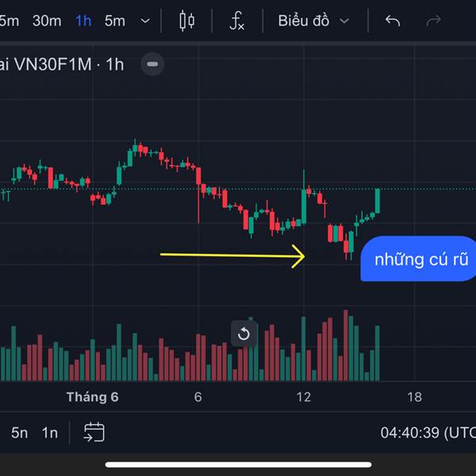Undo the last chart action

tap(393, 21)
